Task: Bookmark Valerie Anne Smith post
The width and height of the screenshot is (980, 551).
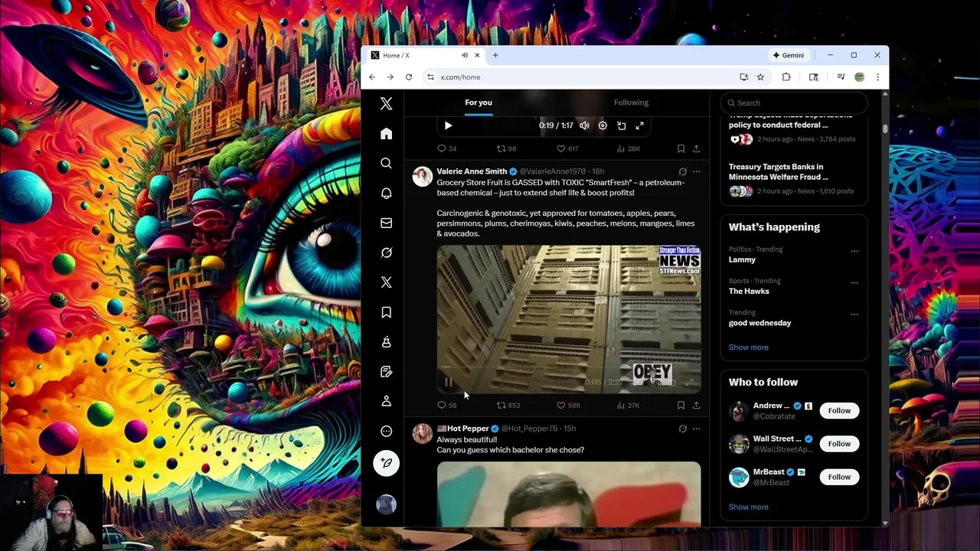Action: [681, 405]
